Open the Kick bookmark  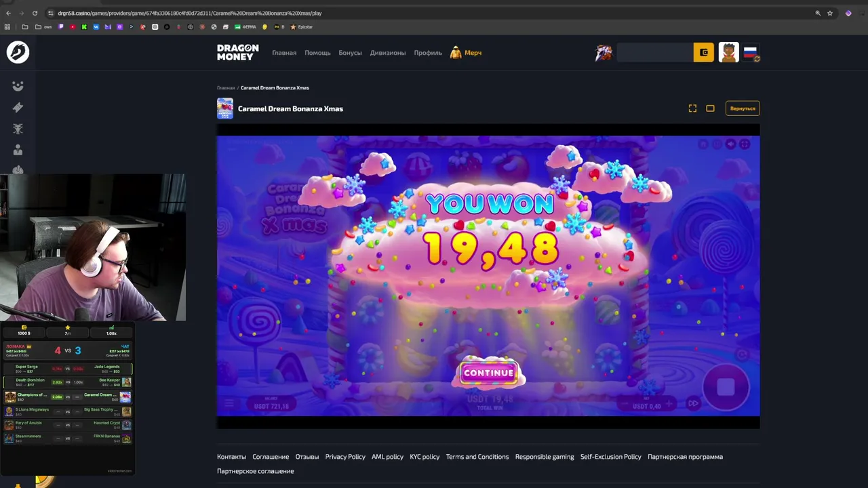click(84, 27)
